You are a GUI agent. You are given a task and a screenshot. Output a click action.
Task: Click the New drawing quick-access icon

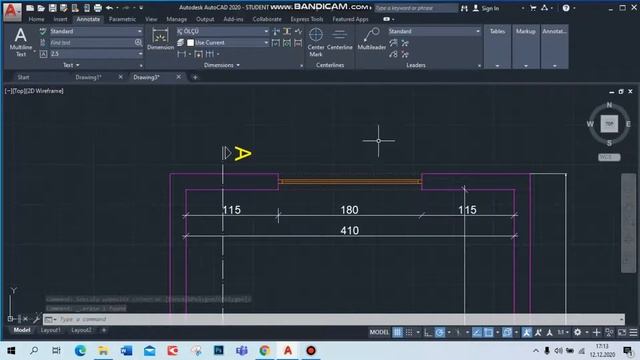30,8
